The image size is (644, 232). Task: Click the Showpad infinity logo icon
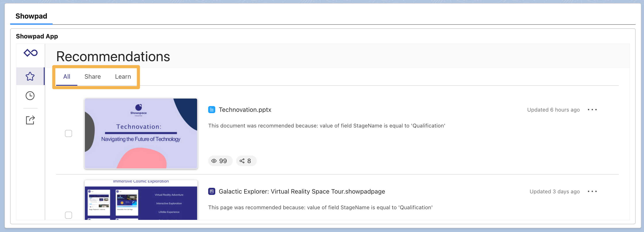(x=30, y=53)
